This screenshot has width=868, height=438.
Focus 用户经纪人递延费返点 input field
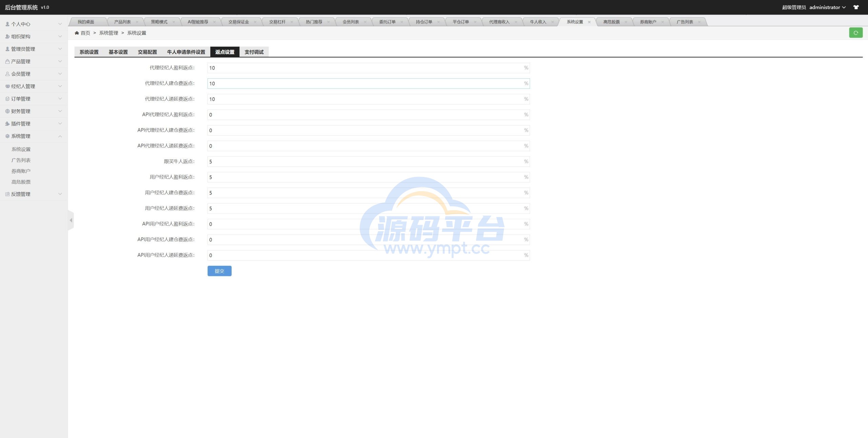(x=369, y=208)
